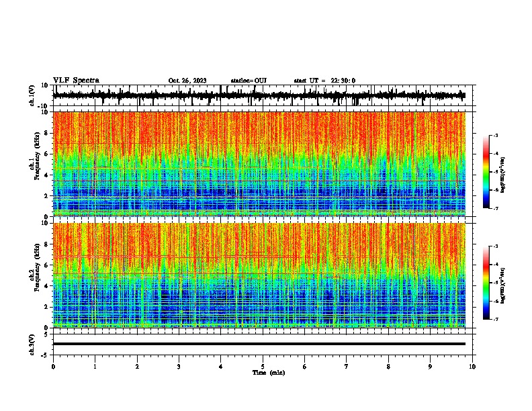The width and height of the screenshot is (532, 411).
Task: Click the ch.1 voltage waveform panel
Action: (x=263, y=95)
